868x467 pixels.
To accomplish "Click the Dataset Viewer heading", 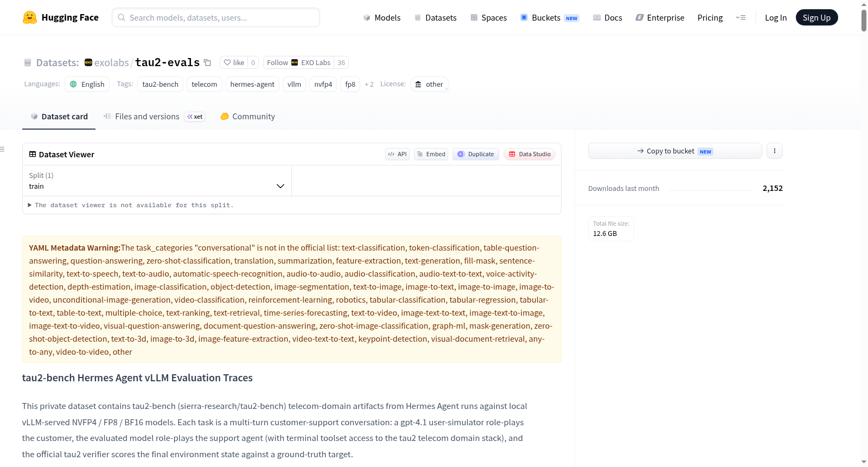I will [x=62, y=155].
